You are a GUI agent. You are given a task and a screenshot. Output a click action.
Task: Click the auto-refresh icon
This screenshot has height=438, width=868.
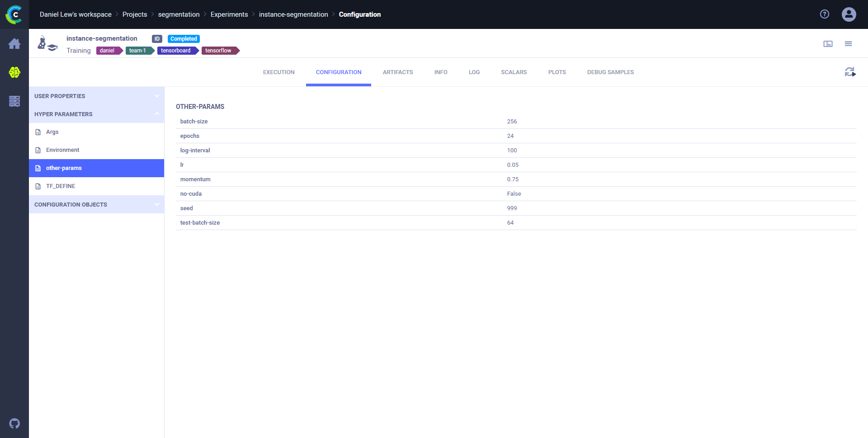click(x=850, y=72)
